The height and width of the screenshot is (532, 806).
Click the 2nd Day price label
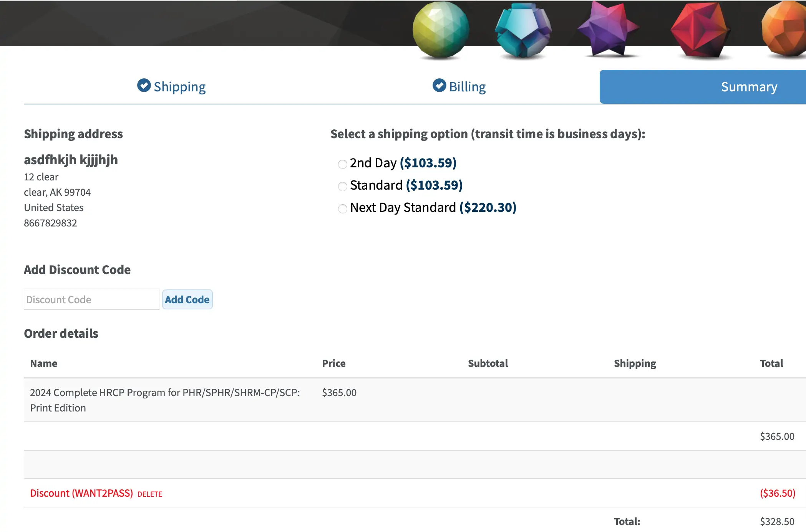pos(428,163)
